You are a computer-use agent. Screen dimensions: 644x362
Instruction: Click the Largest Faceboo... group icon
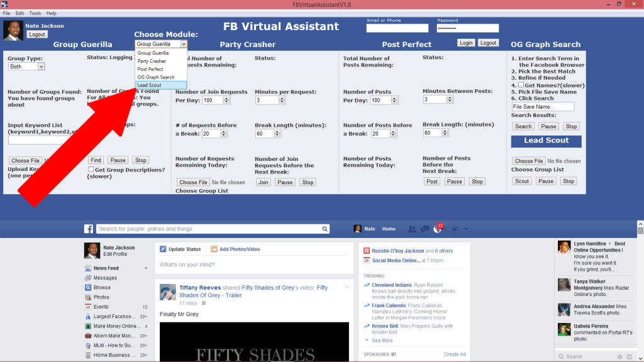pos(88,317)
